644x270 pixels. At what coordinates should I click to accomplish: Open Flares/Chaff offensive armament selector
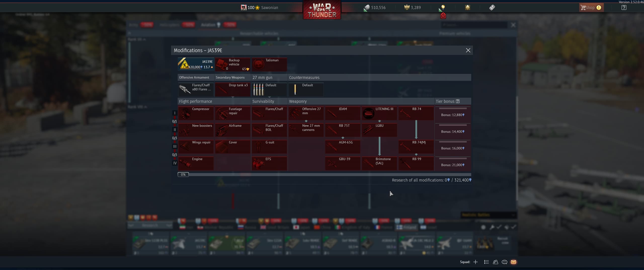pos(196,89)
